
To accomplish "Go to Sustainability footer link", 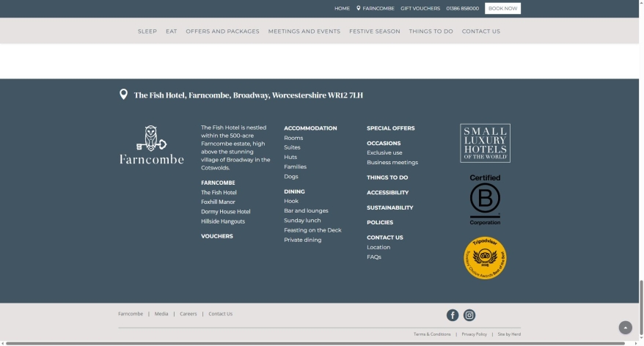I will coord(389,207).
